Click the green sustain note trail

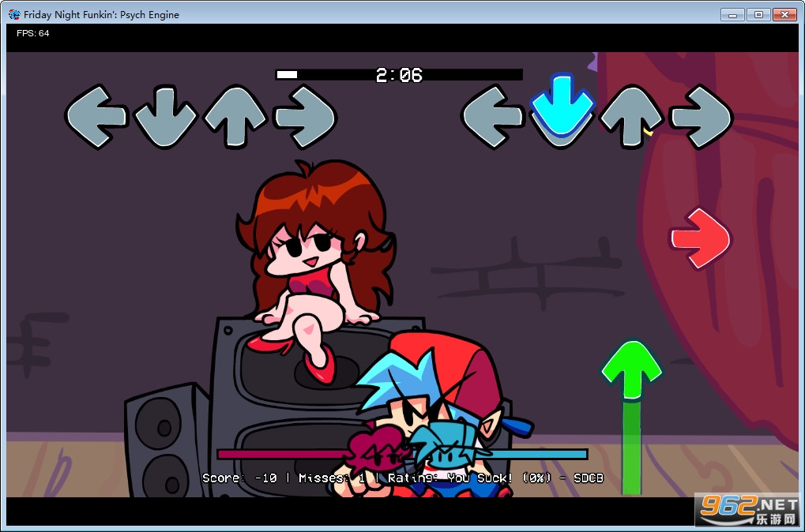point(632,448)
